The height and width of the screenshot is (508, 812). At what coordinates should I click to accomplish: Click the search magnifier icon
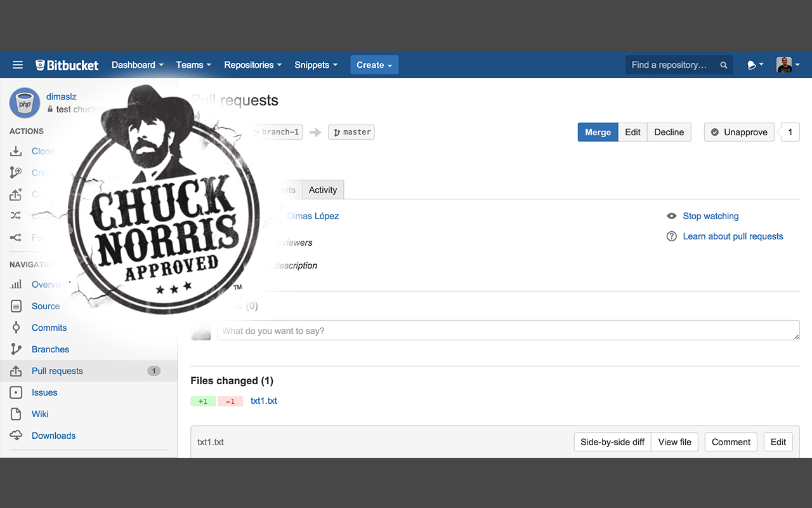tap(723, 65)
